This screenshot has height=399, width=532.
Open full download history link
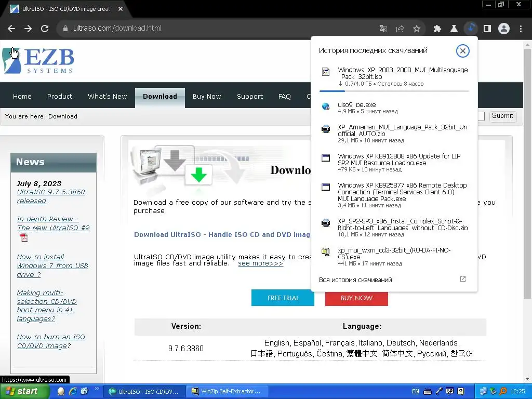(x=355, y=280)
